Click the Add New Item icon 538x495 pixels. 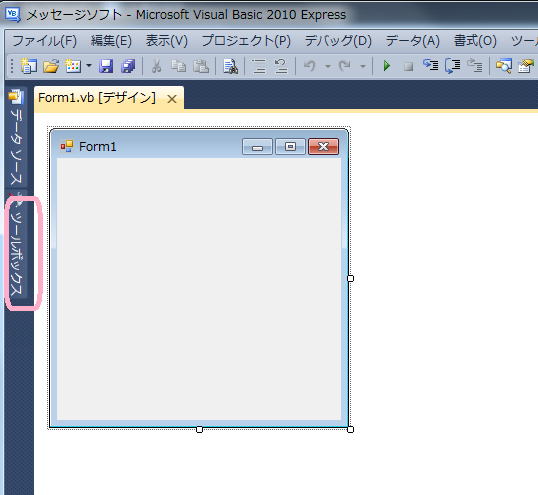click(x=73, y=66)
